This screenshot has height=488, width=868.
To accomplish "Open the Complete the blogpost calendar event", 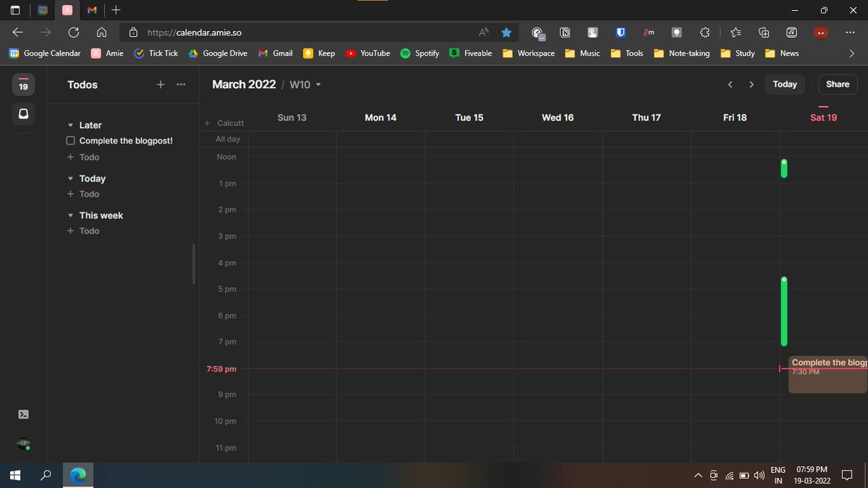I will pos(827,374).
